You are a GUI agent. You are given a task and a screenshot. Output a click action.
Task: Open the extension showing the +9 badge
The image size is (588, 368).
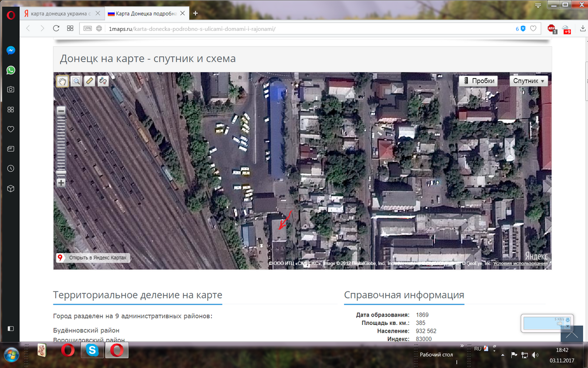566,29
